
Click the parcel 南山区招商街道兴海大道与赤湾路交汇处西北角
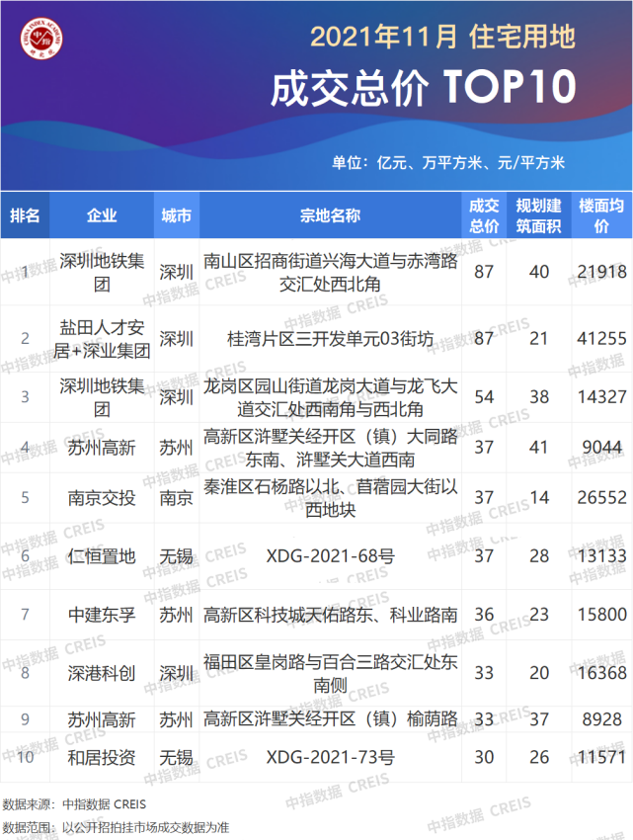click(330, 272)
